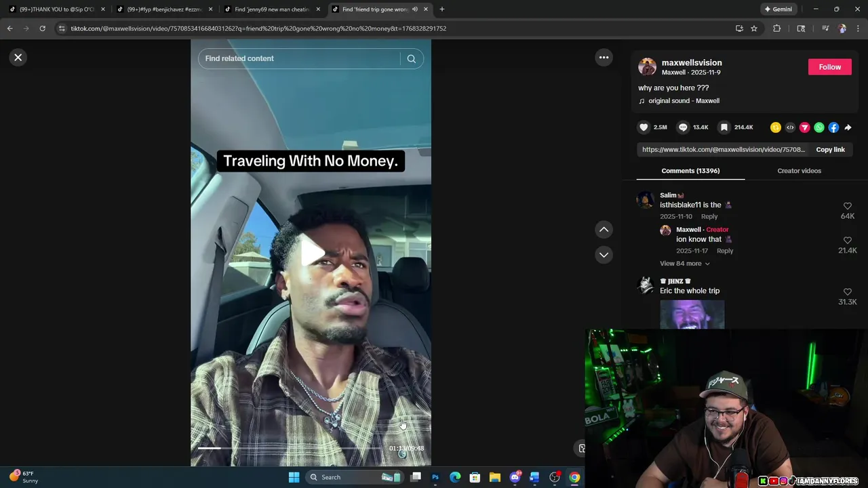This screenshot has height=488, width=868.
Task: Follow maxwellsvision
Action: point(829,67)
